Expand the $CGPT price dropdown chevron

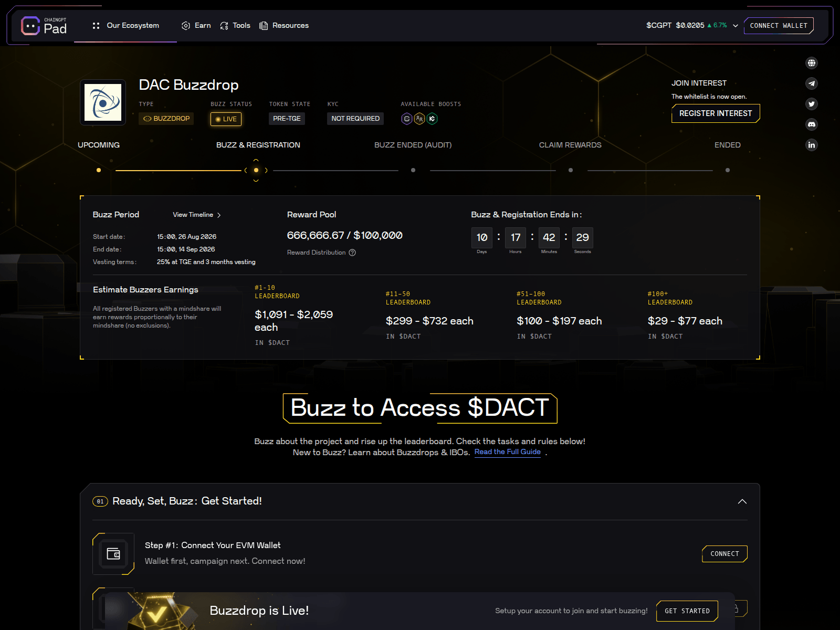click(x=736, y=26)
